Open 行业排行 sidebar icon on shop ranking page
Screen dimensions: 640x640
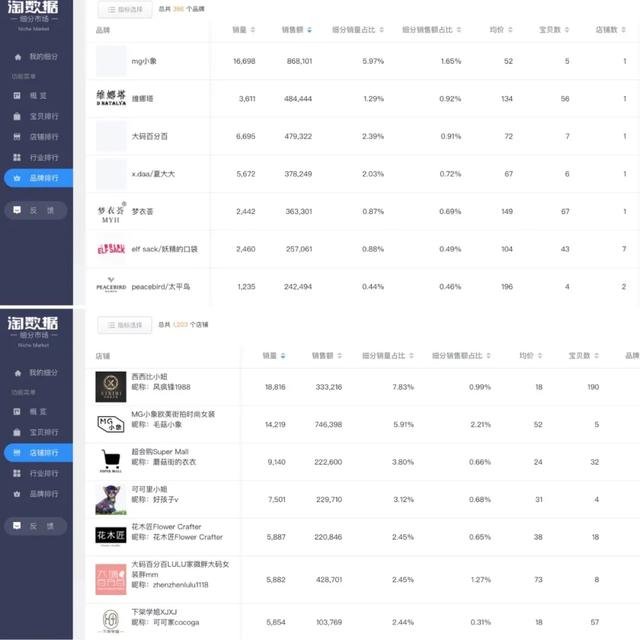click(x=17, y=473)
